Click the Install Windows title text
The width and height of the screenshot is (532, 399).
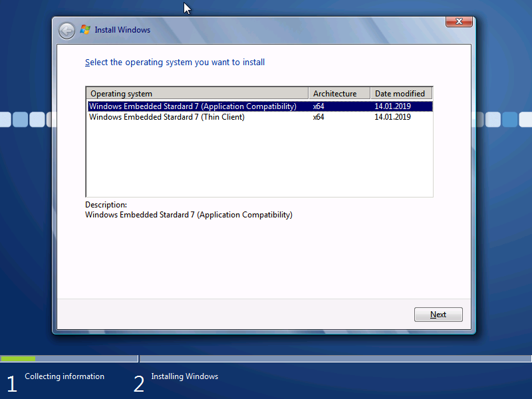tap(122, 30)
